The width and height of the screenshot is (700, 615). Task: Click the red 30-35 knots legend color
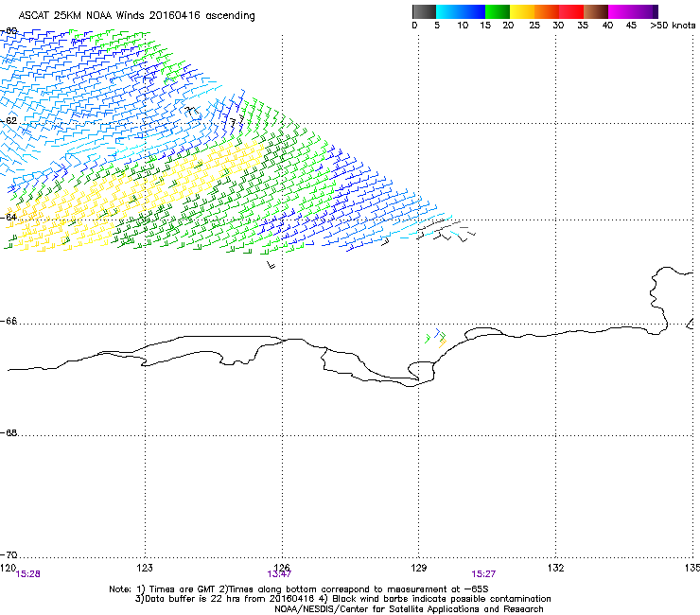click(571, 11)
